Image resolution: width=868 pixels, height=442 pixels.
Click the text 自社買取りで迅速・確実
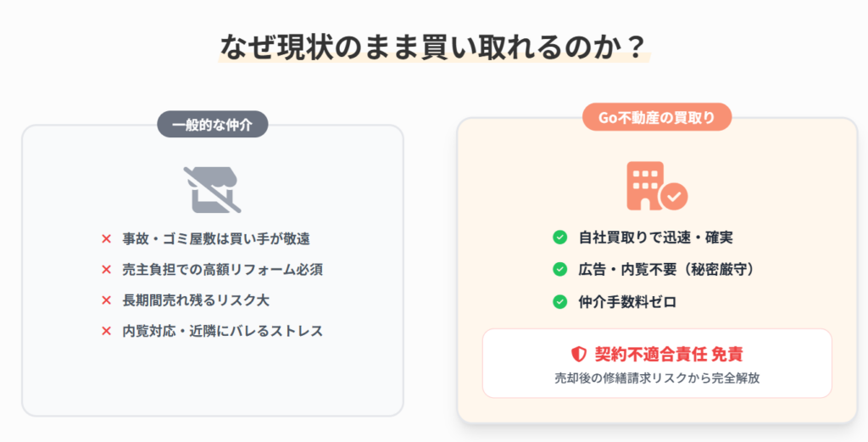(655, 238)
